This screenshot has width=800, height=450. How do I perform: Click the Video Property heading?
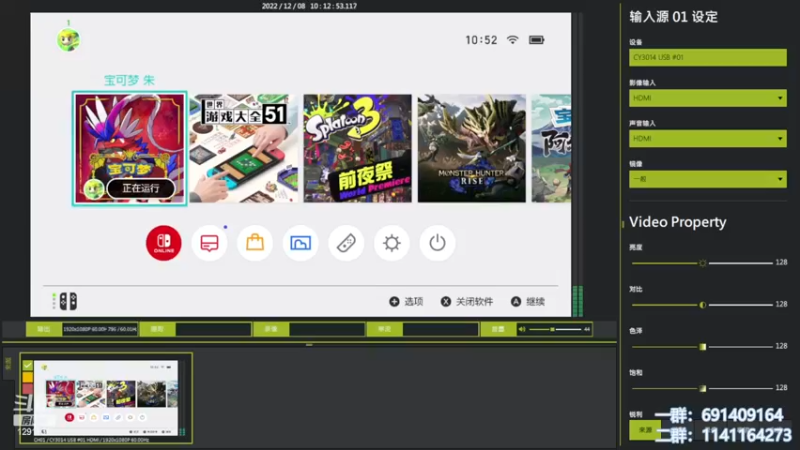pos(678,222)
